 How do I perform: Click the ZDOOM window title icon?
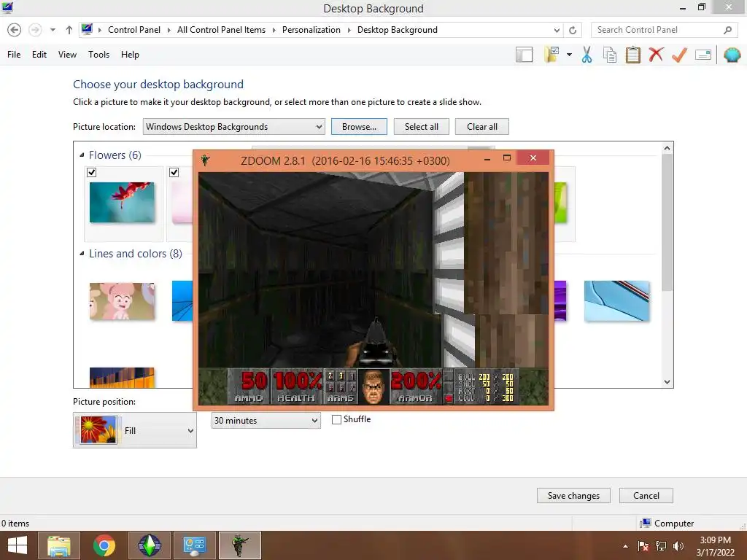pyautogui.click(x=206, y=160)
